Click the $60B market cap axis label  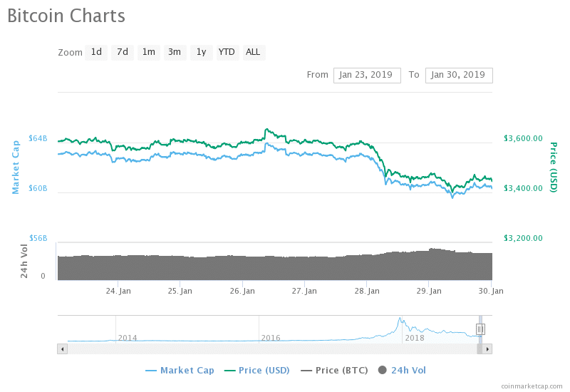(x=38, y=188)
